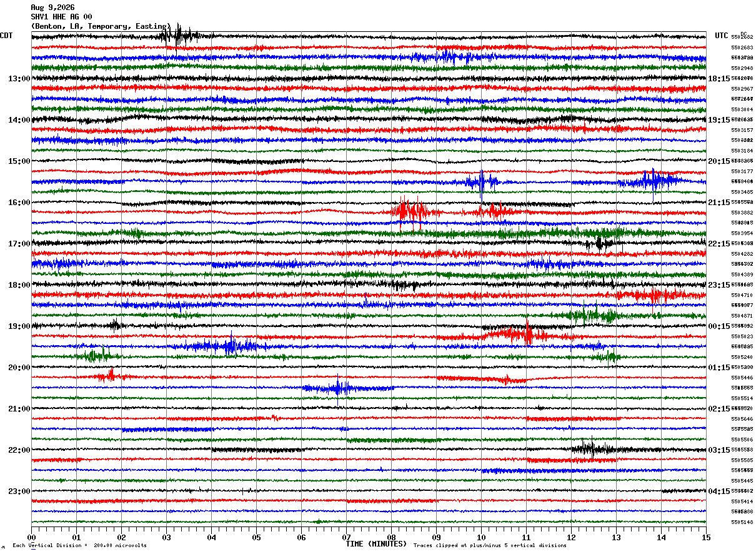
Task: Click the 21:15 UTC row label
Action: coord(719,202)
